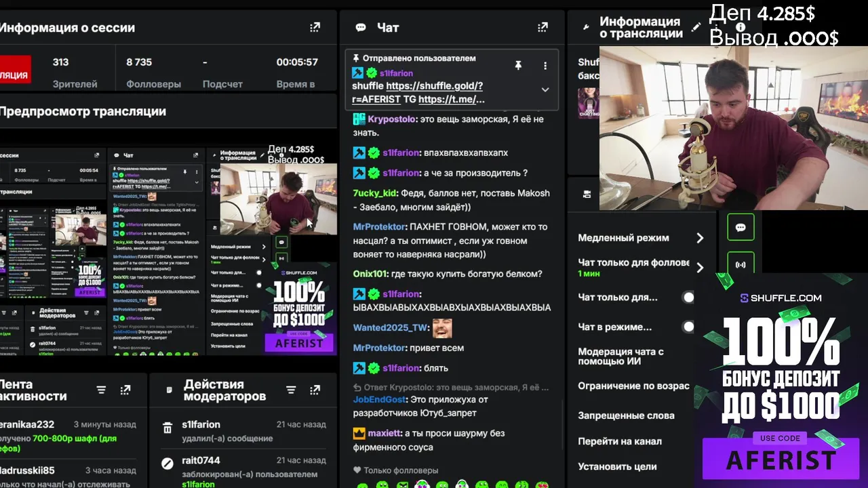Viewport: 868px width, 488px height.
Task: Click the chat bubble icon beside the Чат title
Action: [361, 28]
